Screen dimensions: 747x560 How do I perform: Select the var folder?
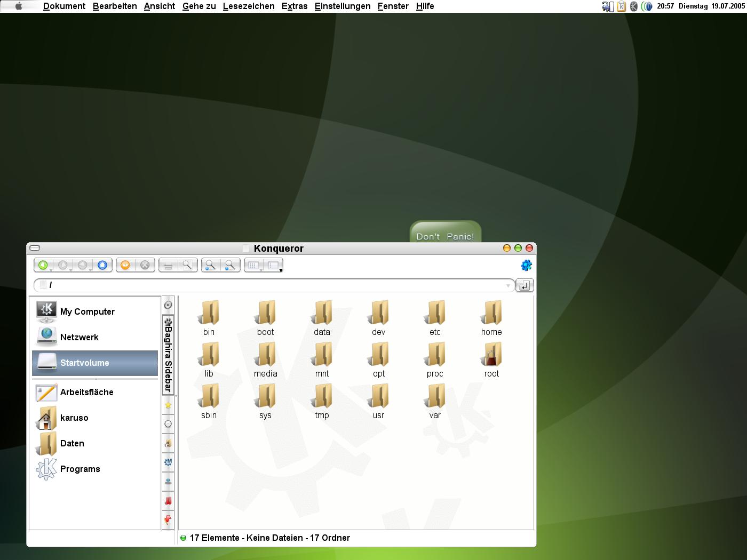pos(435,401)
